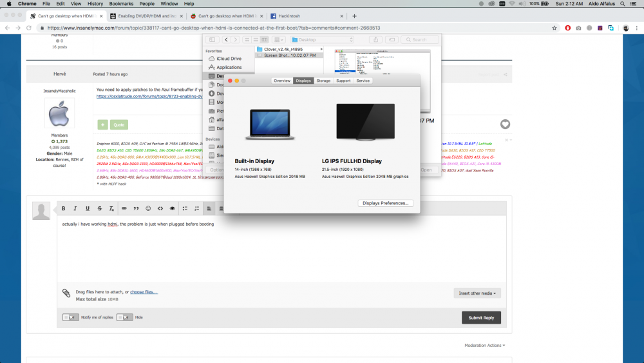The image size is (644, 363).
Task: Open the History menu
Action: point(95,4)
